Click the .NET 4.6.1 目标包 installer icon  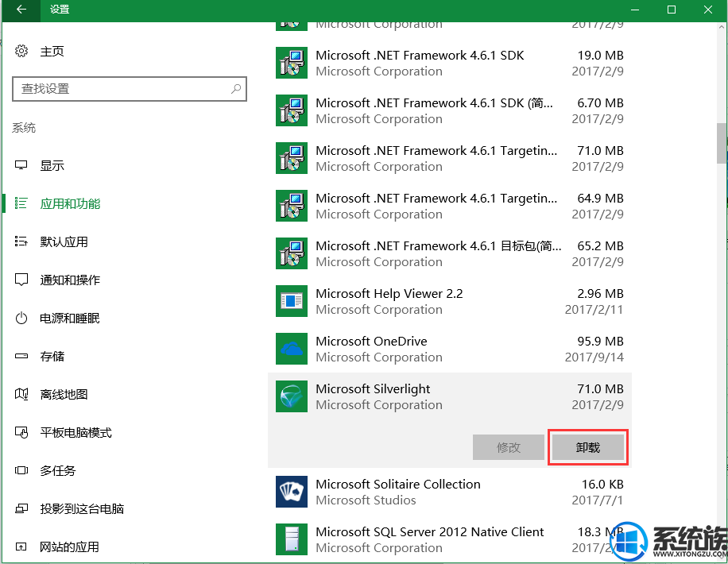[x=292, y=253]
